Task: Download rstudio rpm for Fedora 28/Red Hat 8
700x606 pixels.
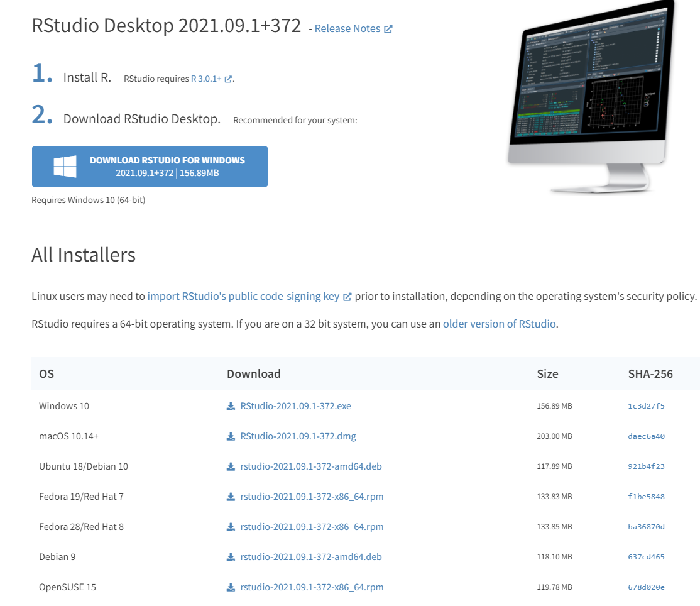Action: (312, 527)
